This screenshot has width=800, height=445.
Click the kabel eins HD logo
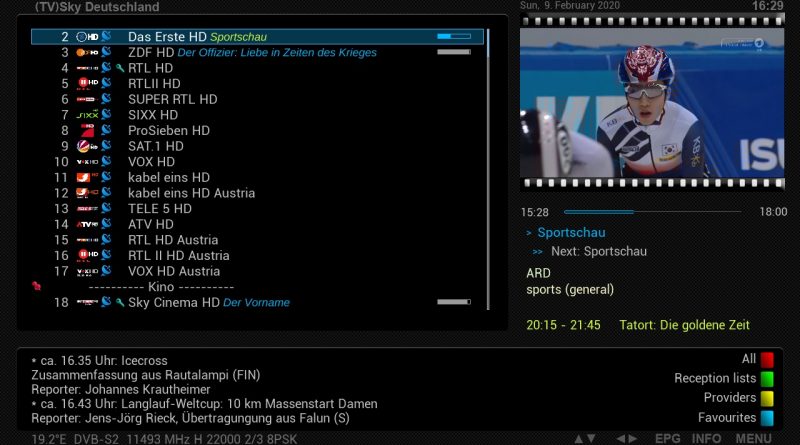(x=87, y=178)
